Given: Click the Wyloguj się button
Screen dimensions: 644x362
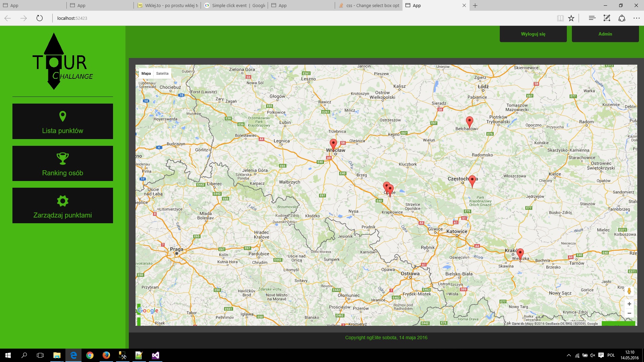Looking at the screenshot, I should 533,34.
